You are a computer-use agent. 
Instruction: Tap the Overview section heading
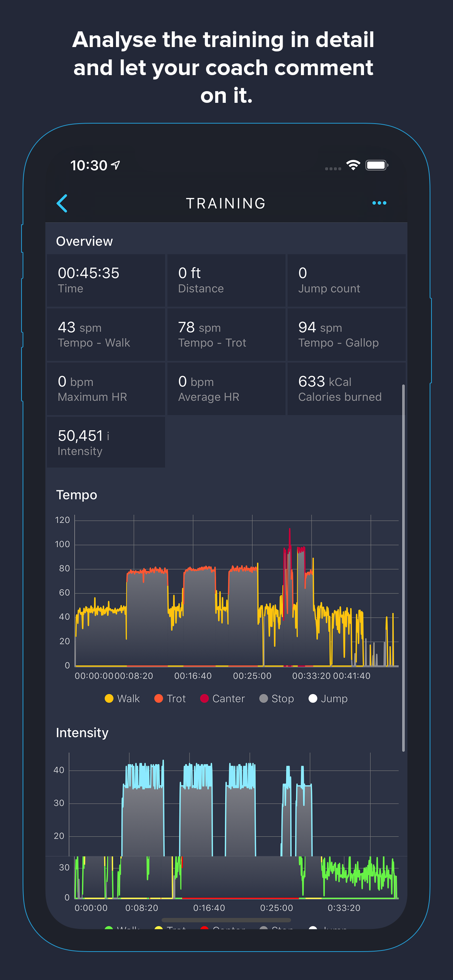[x=85, y=241]
